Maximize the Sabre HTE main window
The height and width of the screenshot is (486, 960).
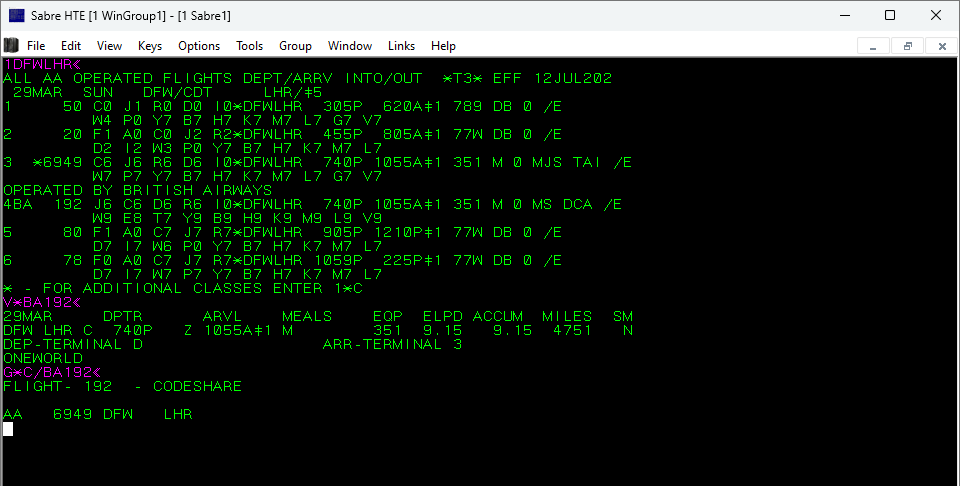coord(889,15)
